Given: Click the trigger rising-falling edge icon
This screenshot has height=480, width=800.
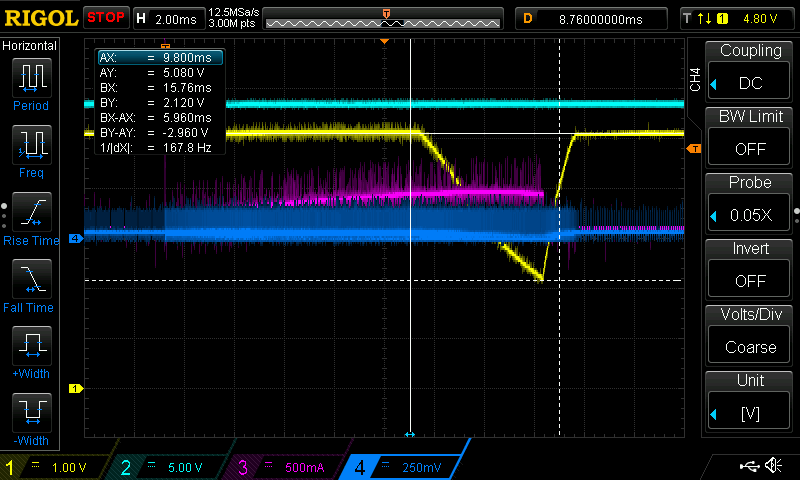Looking at the screenshot, I should [705, 19].
